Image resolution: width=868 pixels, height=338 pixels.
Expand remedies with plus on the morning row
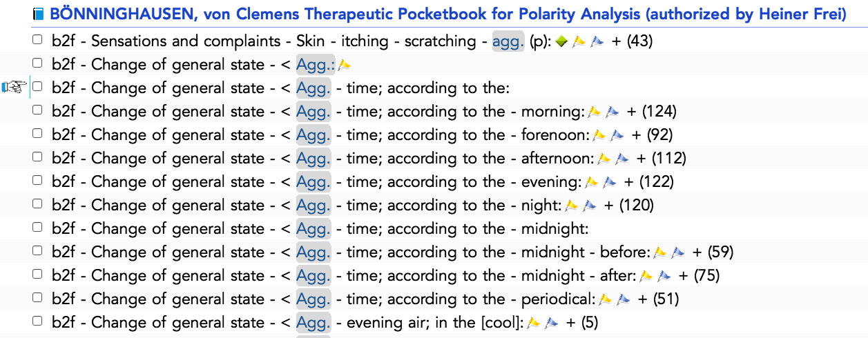point(632,112)
